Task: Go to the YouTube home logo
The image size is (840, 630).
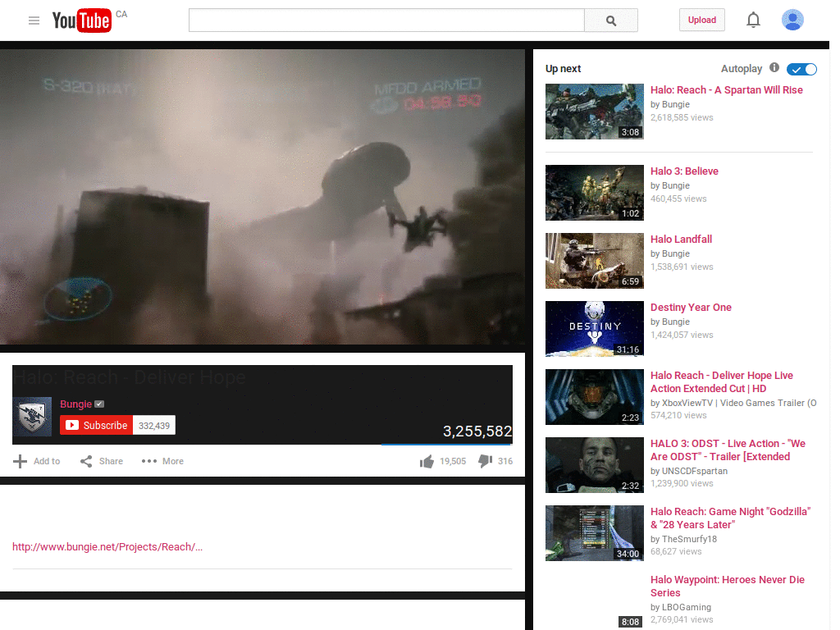Action: 81,21
